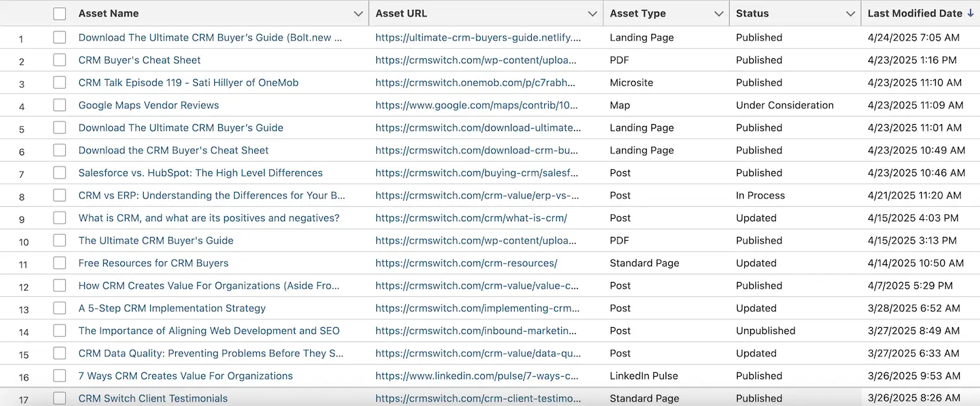This screenshot has height=406, width=980.
Task: Open Download The Ultimate CRM Buyer's Guide (Bolt.new asset
Action: (x=210, y=38)
